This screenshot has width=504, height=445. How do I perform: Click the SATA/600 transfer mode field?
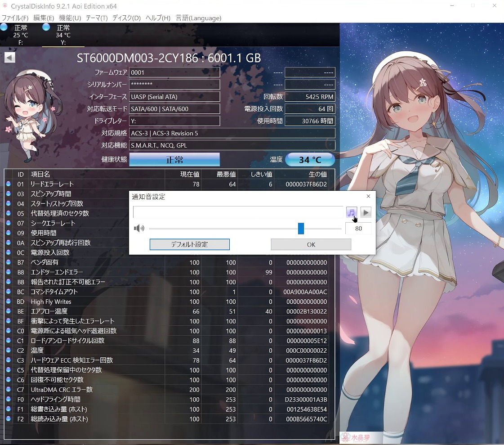tap(174, 109)
